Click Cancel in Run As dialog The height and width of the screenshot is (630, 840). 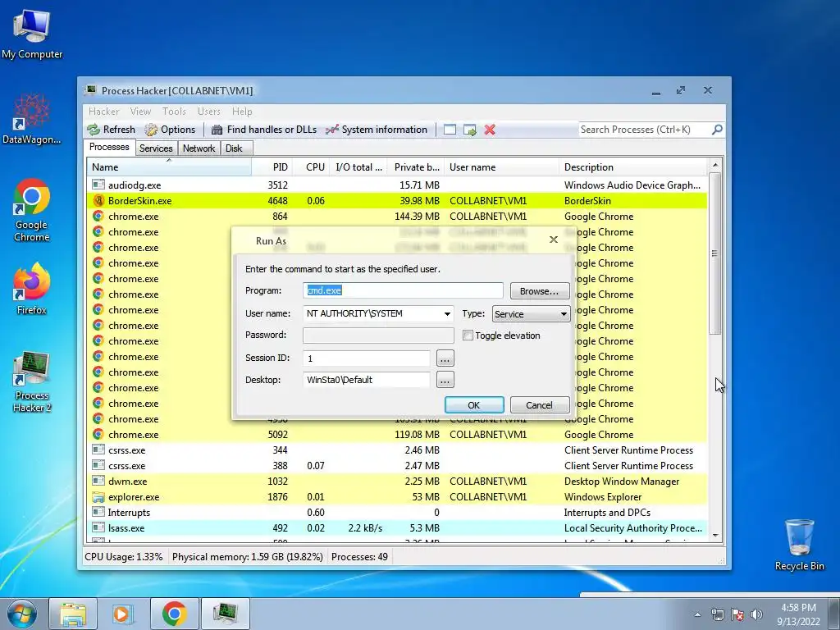(539, 405)
